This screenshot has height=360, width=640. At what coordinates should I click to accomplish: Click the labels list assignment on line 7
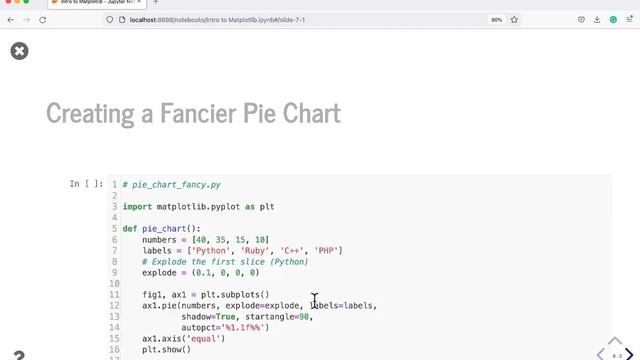click(x=242, y=251)
